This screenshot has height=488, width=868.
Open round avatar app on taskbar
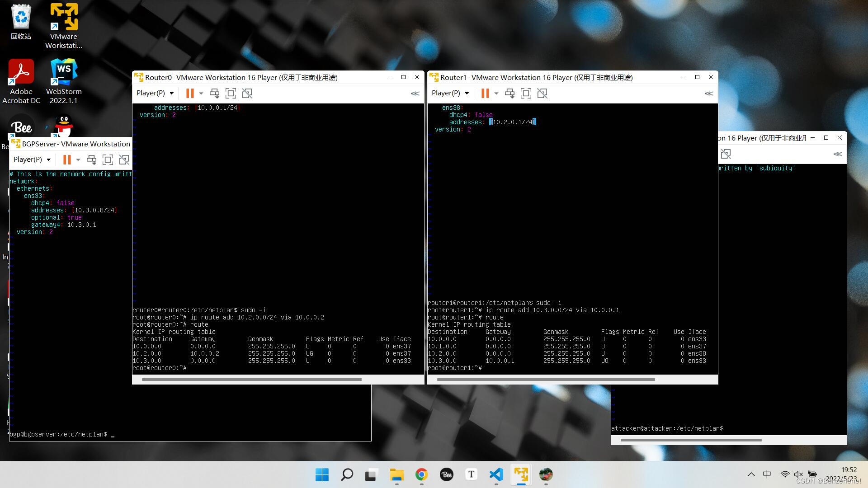coord(546,474)
